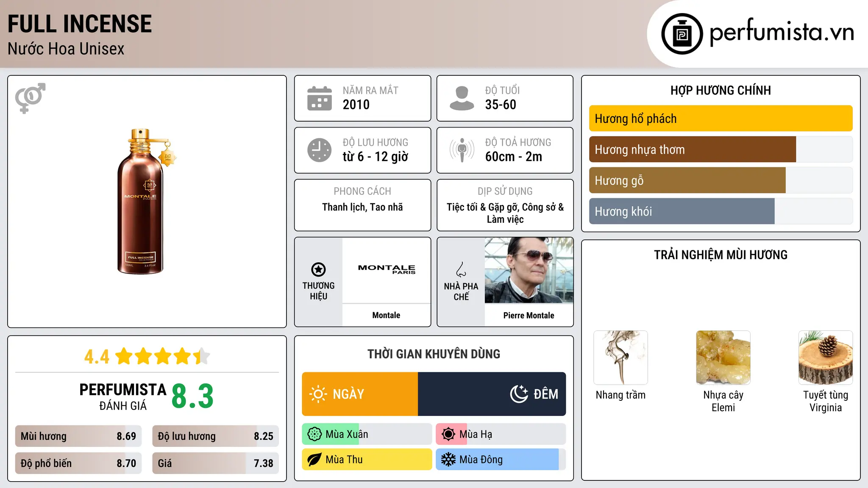The image size is (868, 488).
Task: Click the moon icon in the Đêm bar
Action: 519,394
